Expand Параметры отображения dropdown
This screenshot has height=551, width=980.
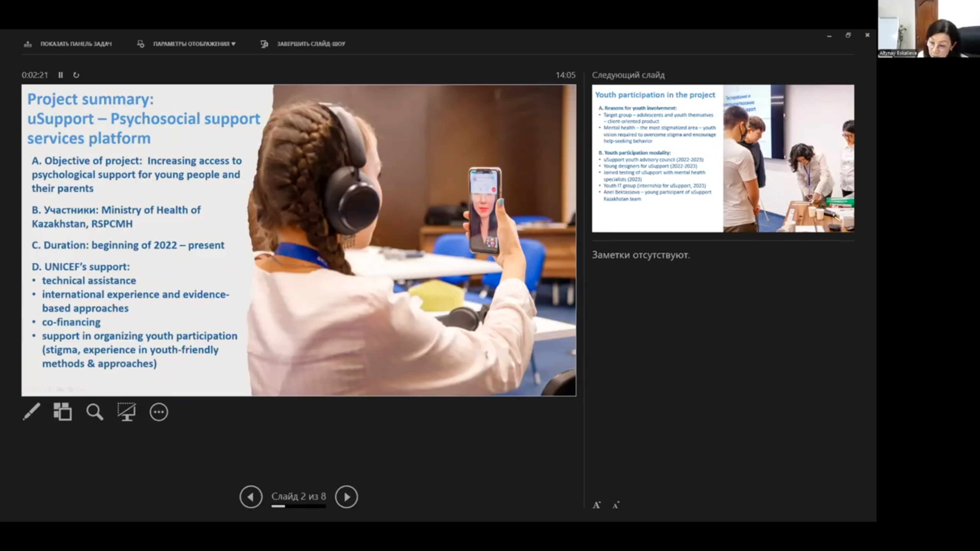[x=194, y=44]
